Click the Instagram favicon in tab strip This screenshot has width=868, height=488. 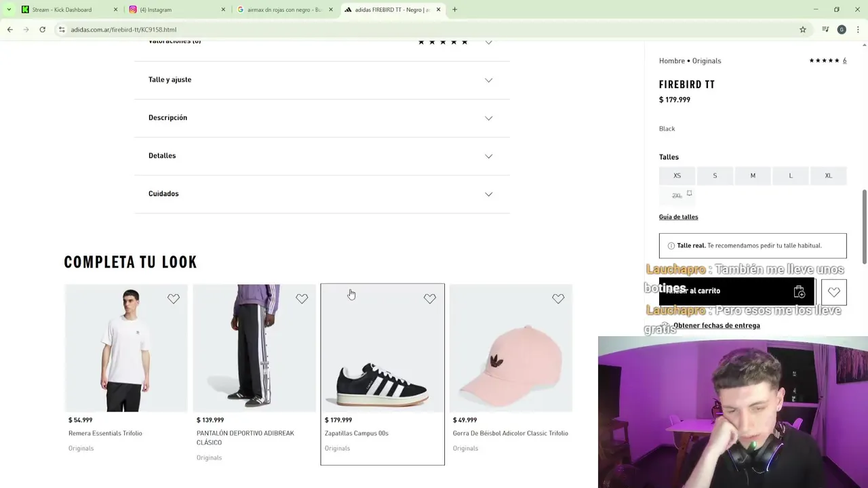pyautogui.click(x=133, y=9)
